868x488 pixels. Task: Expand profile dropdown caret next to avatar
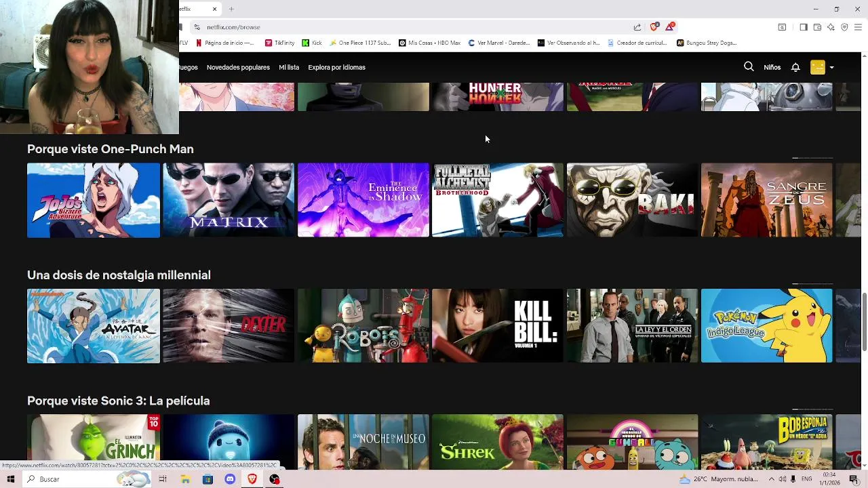pyautogui.click(x=832, y=68)
